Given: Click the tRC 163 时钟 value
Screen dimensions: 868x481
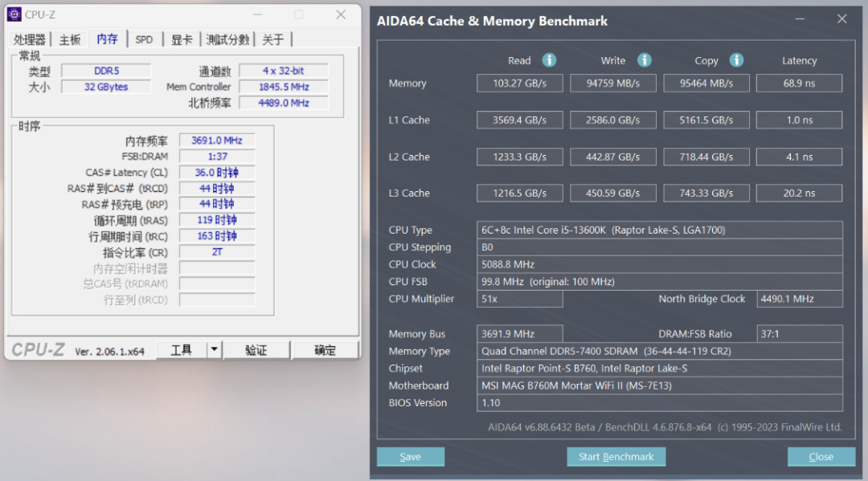Looking at the screenshot, I should click(217, 236).
